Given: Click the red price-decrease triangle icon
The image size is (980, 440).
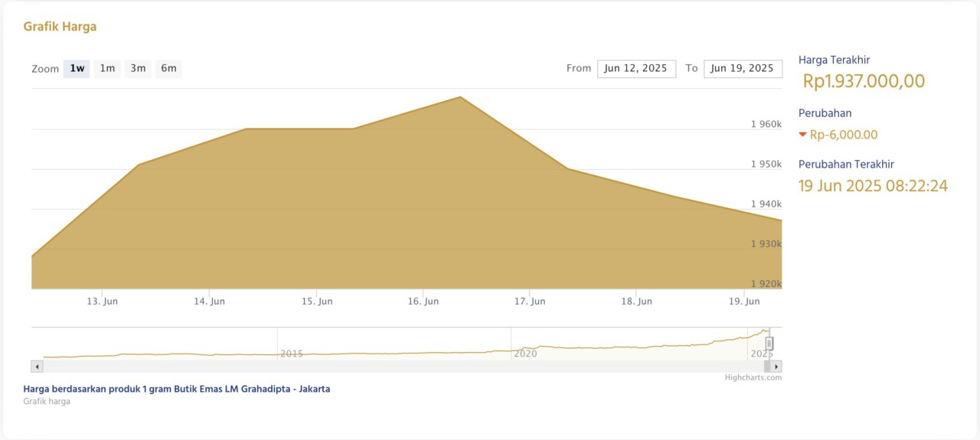Looking at the screenshot, I should 802,135.
